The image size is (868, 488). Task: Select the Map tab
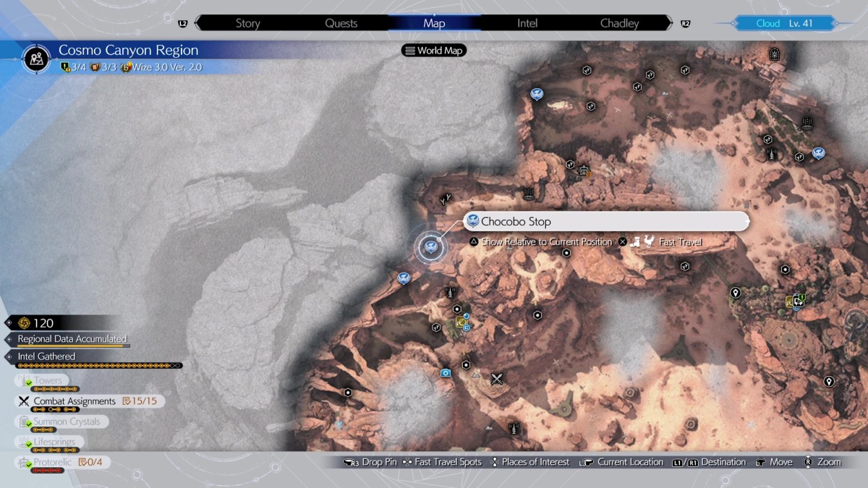click(434, 23)
